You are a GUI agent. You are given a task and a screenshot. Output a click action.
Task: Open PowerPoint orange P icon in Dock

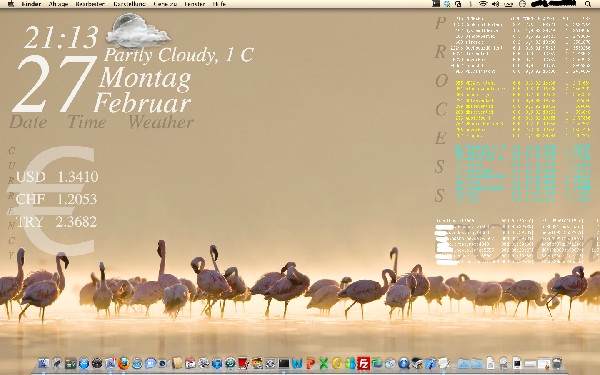(x=311, y=363)
